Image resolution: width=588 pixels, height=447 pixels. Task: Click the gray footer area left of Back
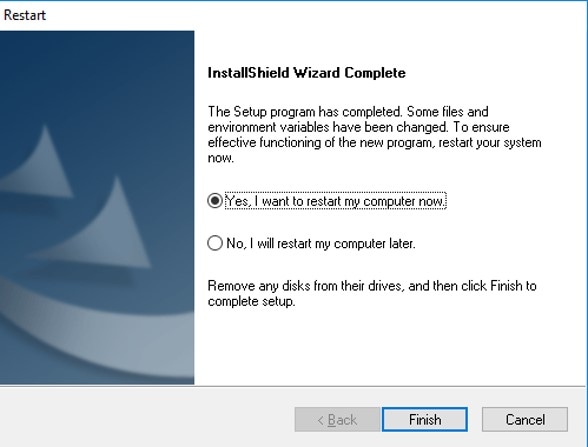click(146, 418)
